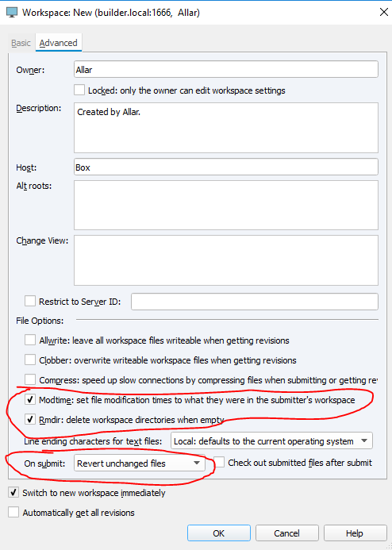Switch to the Basic tab
This screenshot has height=550, width=392.
coord(21,43)
